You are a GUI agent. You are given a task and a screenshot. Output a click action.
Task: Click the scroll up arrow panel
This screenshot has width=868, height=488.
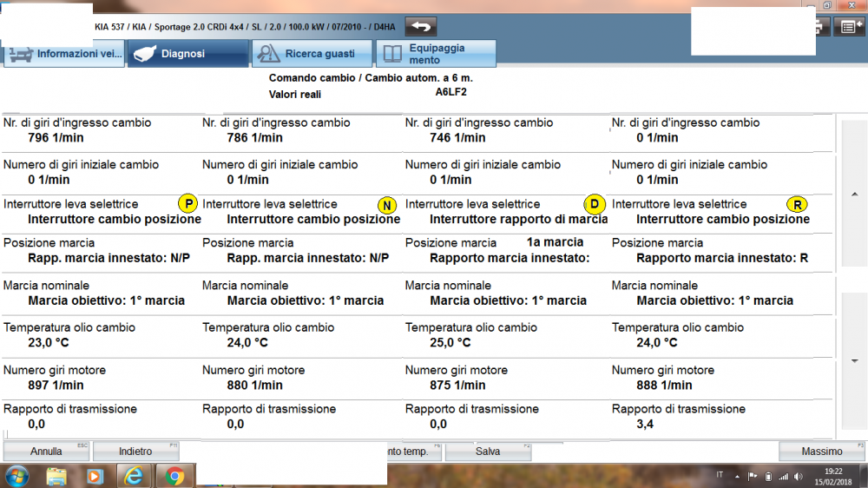tap(855, 194)
